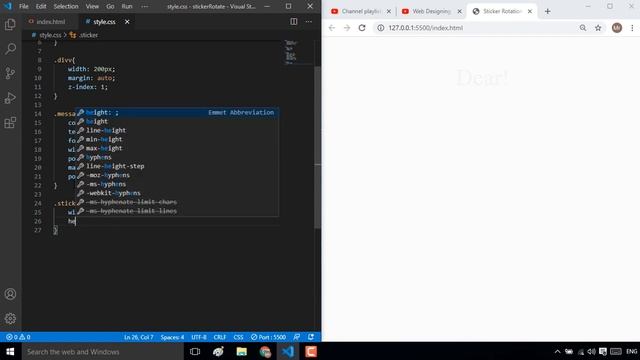The height and width of the screenshot is (360, 640).
Task: Open the Run menu
Action: click(x=127, y=7)
